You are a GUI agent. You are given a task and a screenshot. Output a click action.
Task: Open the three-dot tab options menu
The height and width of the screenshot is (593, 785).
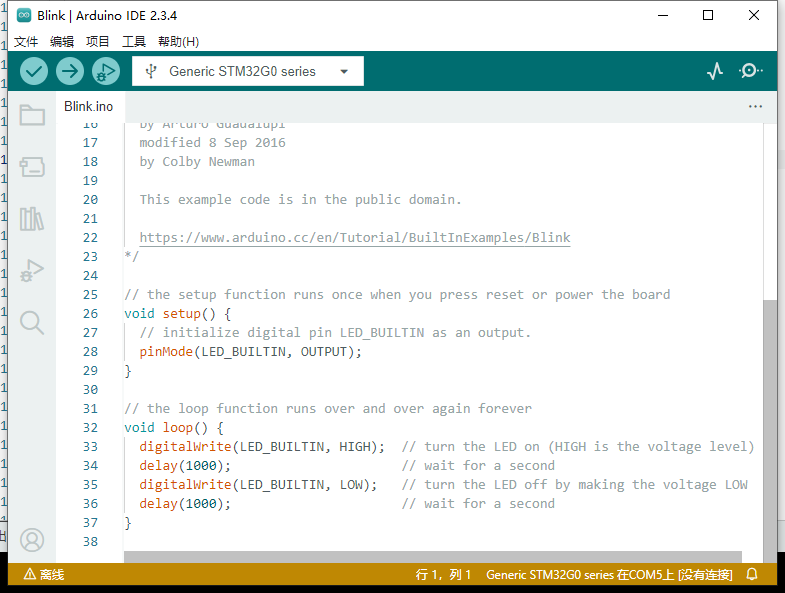pos(755,106)
